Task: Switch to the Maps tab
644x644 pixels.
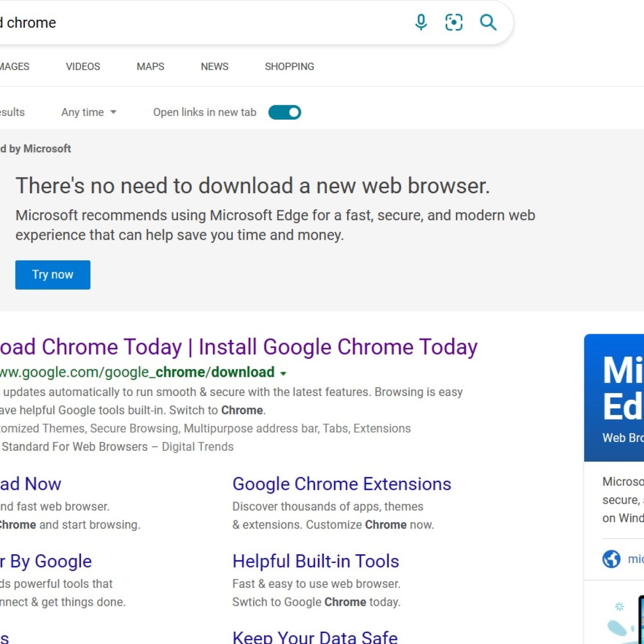Action: click(150, 67)
